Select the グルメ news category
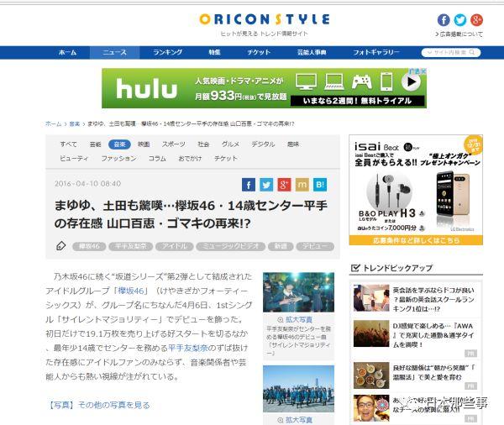This screenshot has height=425, width=504. (x=230, y=144)
